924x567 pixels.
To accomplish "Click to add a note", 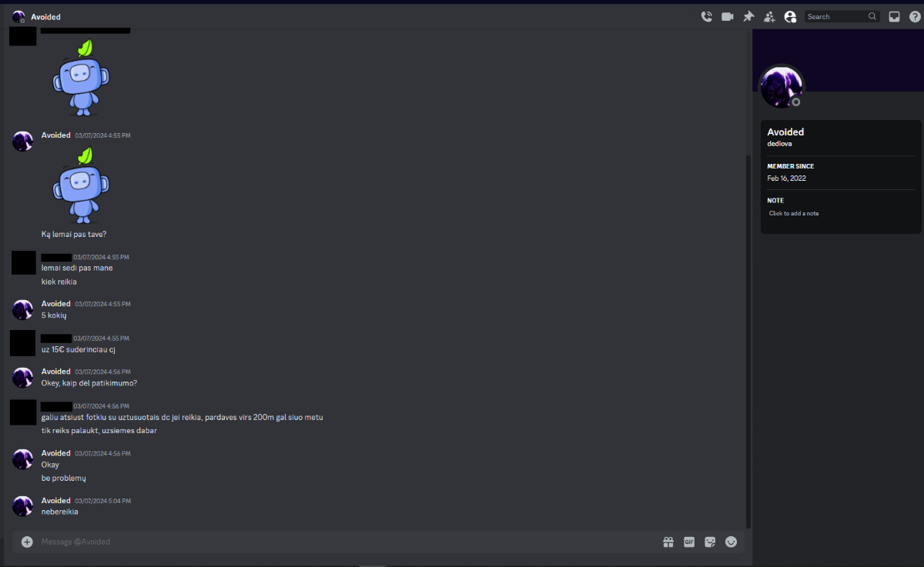I will tap(794, 213).
